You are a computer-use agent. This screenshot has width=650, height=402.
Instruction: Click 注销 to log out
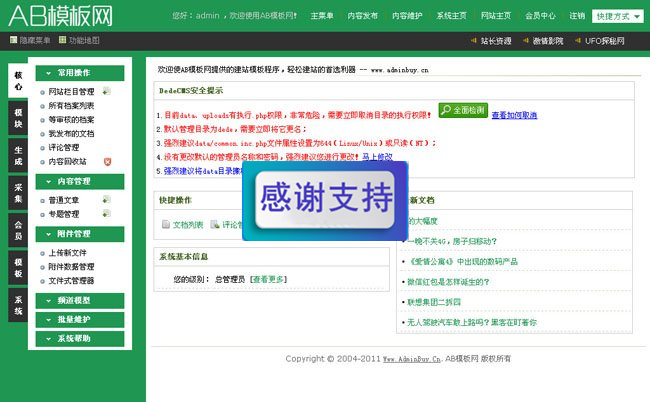577,16
